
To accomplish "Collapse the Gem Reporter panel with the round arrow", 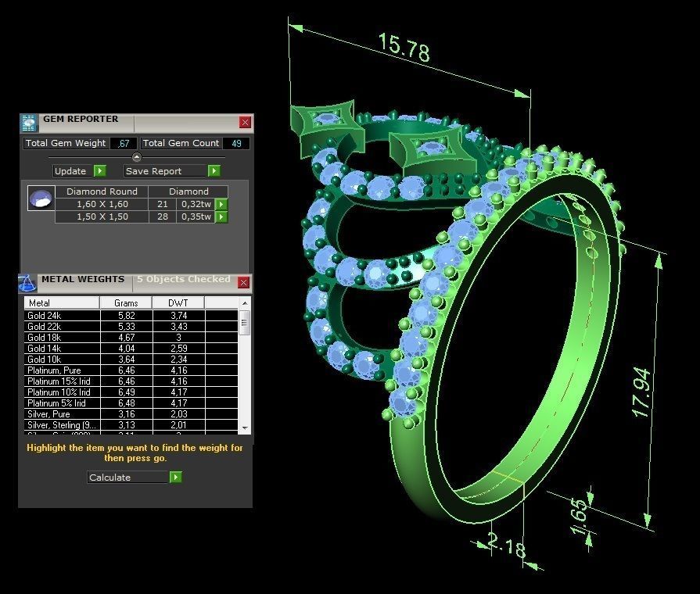I will point(137,157).
